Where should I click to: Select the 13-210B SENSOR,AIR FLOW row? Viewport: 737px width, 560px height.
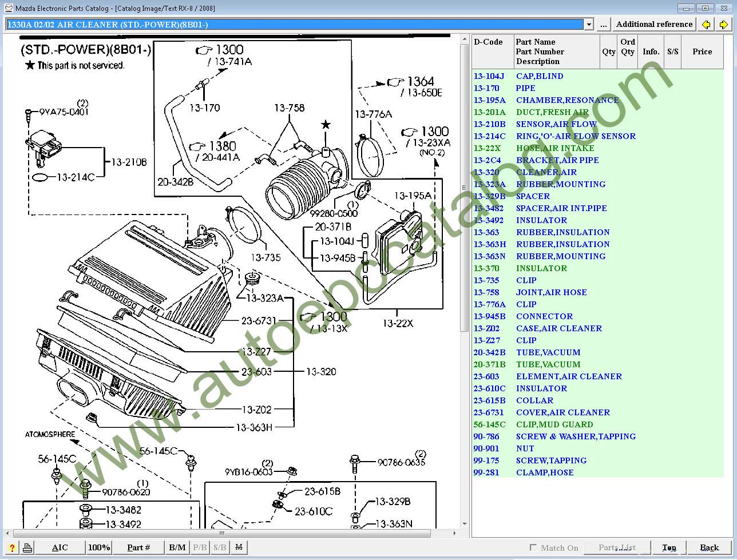598,124
